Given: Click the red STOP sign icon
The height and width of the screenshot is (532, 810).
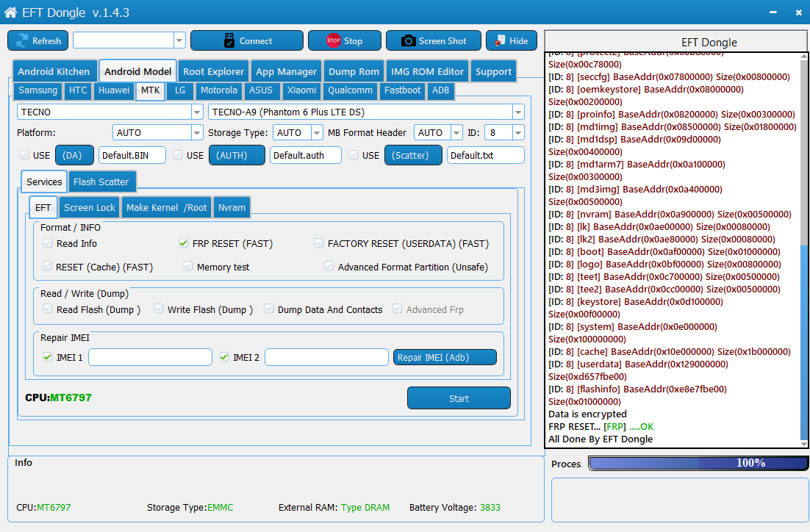Looking at the screenshot, I should pyautogui.click(x=333, y=40).
